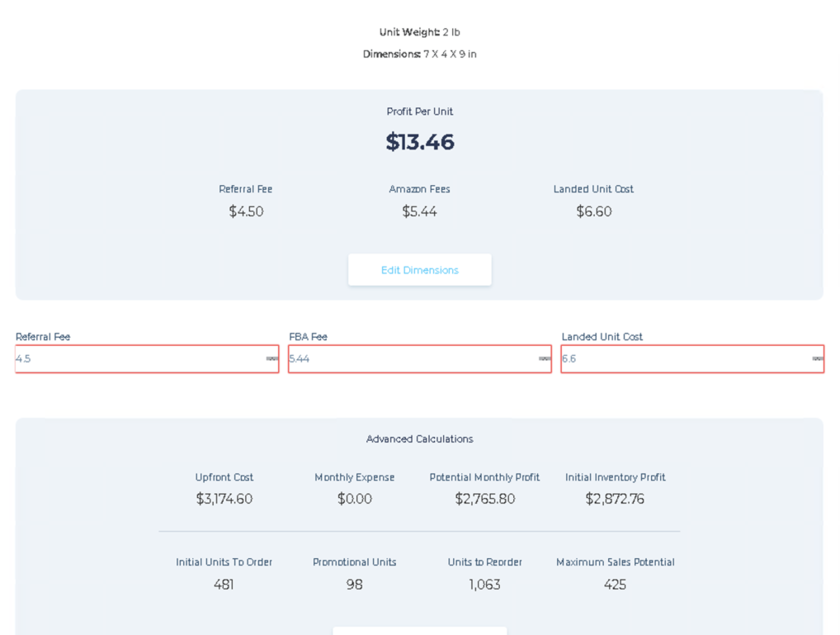
Task: Click the $5.44 Amazon Fees amount
Action: 419,211
